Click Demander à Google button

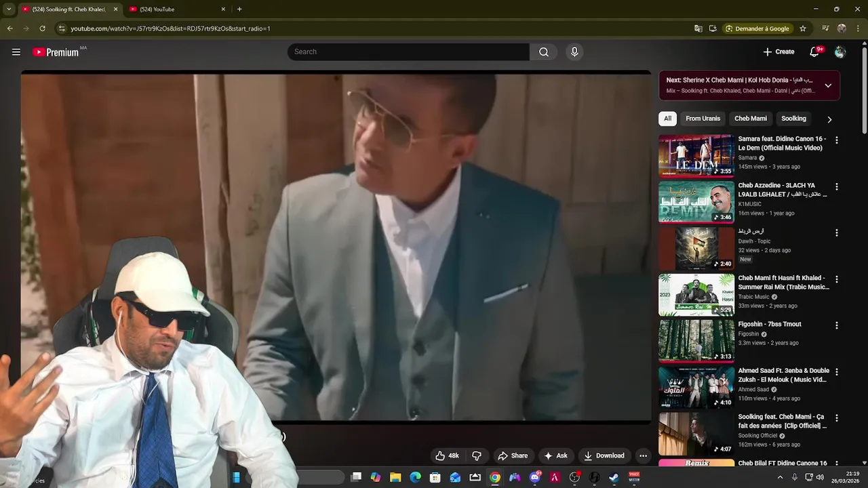757,28
